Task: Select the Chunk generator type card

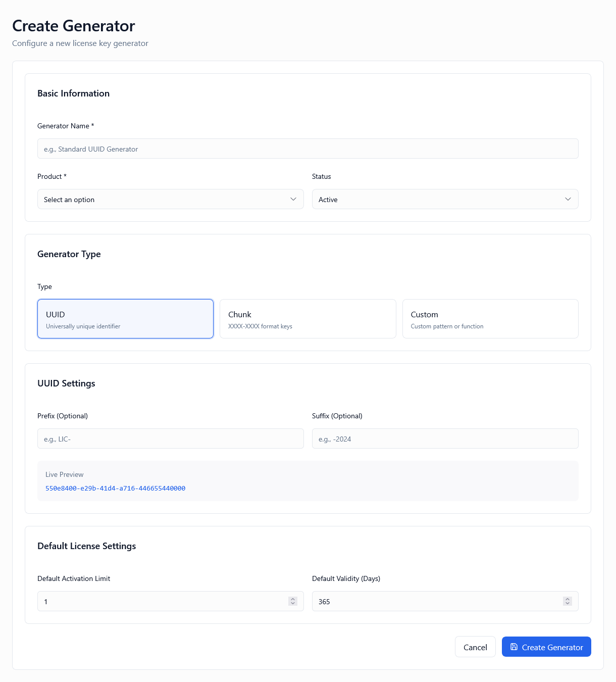Action: point(307,318)
